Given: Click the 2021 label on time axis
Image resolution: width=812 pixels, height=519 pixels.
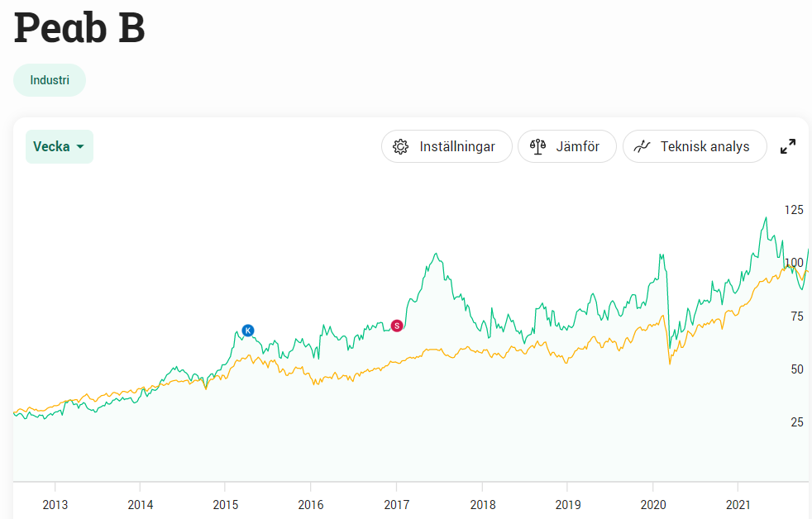Looking at the screenshot, I should pos(738,505).
